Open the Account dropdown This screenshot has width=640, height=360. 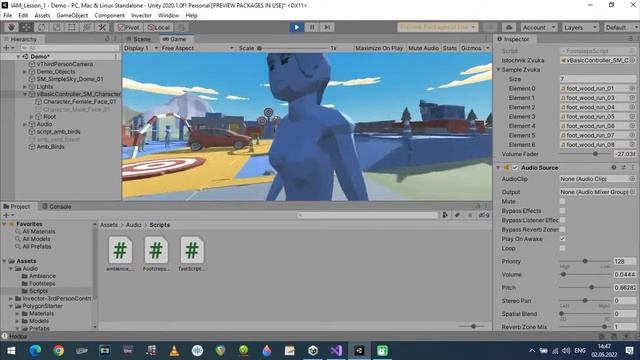538,27
